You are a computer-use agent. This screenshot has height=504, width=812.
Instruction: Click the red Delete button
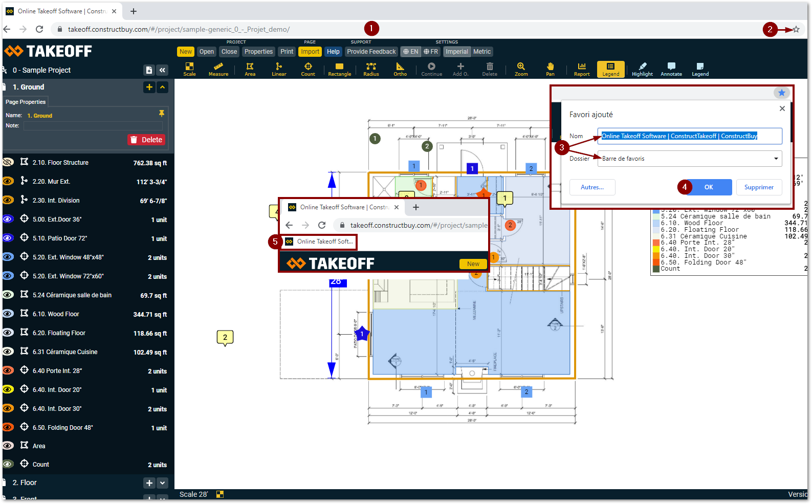pos(146,140)
